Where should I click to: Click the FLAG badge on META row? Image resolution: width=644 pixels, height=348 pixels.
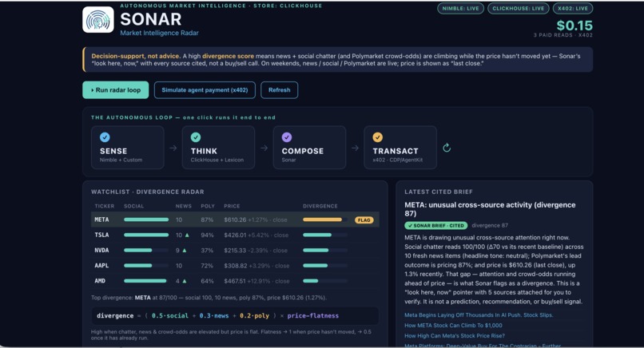point(364,220)
